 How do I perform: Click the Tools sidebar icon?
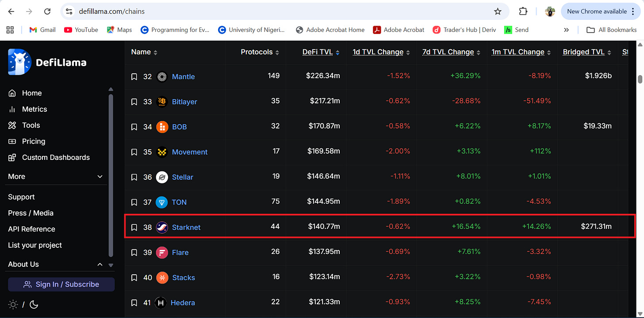pyautogui.click(x=12, y=125)
